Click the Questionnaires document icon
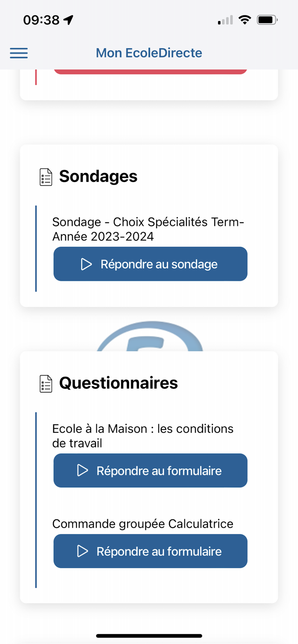The width and height of the screenshot is (298, 644). (x=45, y=383)
